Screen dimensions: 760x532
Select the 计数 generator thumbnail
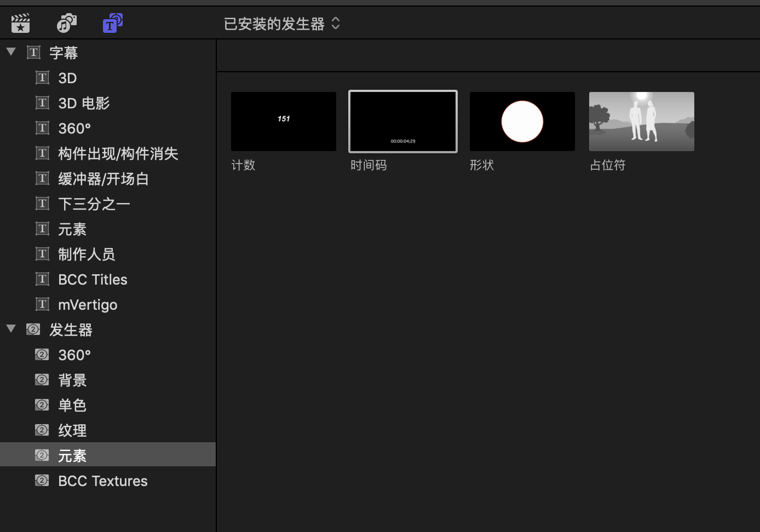(x=284, y=122)
